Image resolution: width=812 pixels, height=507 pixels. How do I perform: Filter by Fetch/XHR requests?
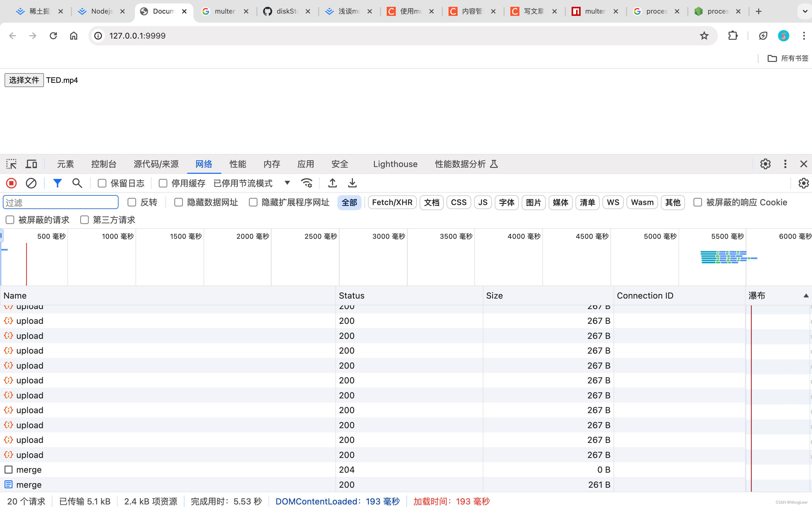[x=392, y=202]
